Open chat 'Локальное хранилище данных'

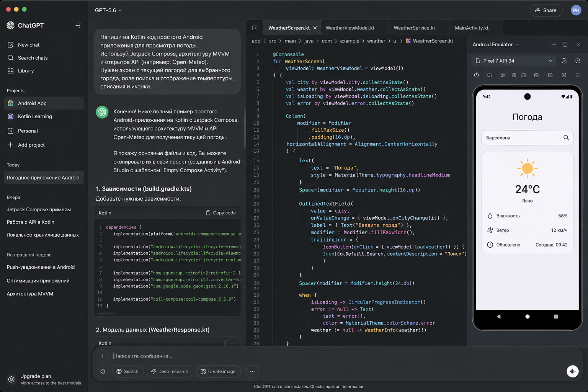44,235
